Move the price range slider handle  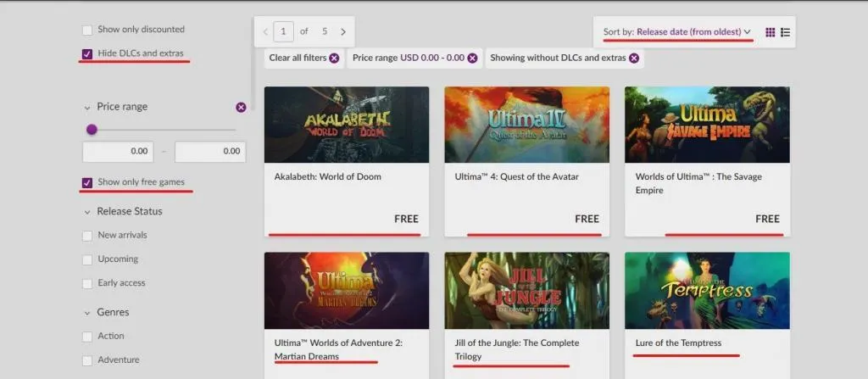point(92,130)
